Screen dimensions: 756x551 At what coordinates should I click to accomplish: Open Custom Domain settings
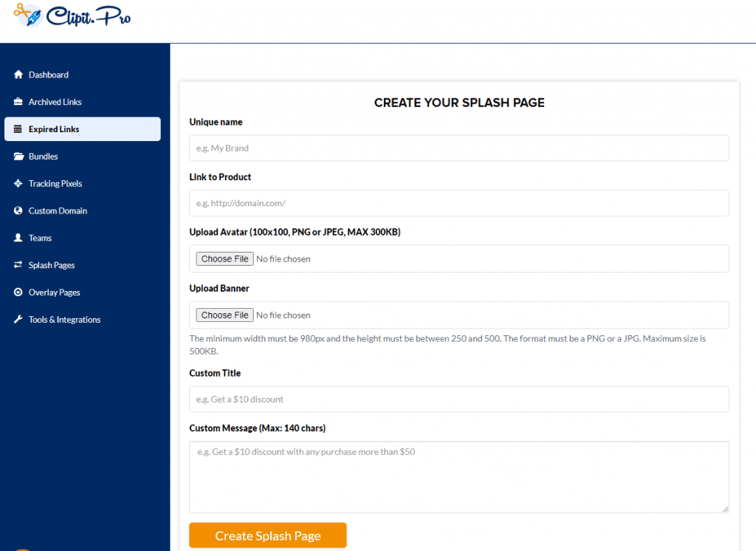point(83,211)
